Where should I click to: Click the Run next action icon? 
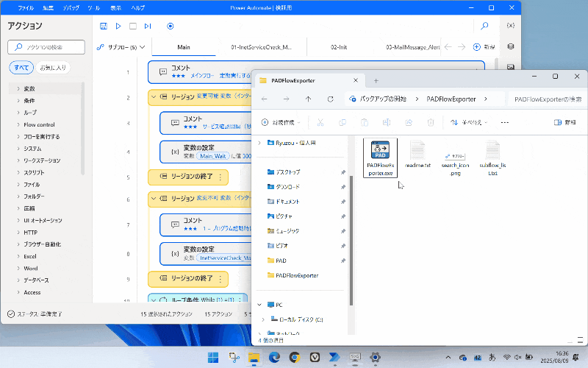148,26
